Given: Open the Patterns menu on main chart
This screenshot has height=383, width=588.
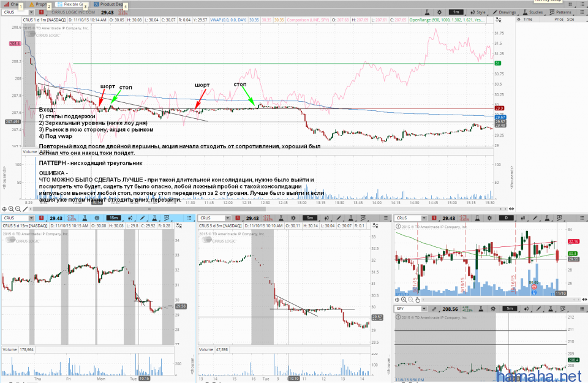Looking at the screenshot, I should pos(560,12).
